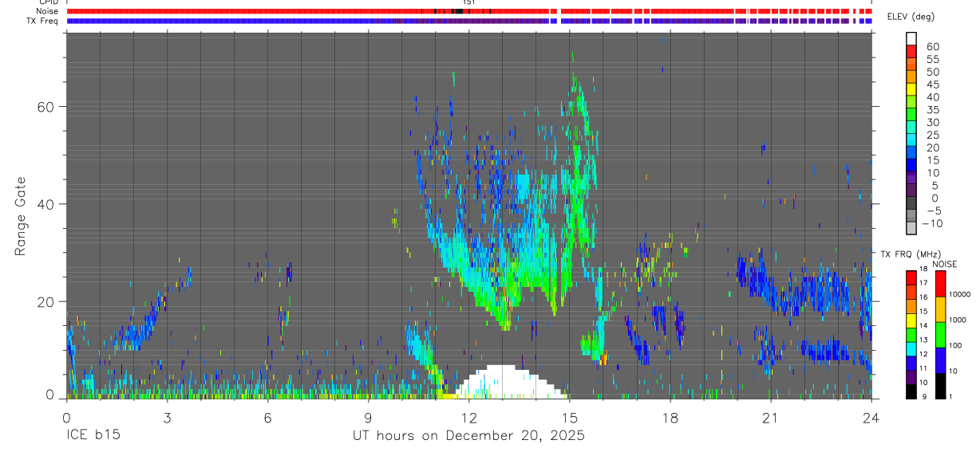Click black 1–10 swatch in NOISE colorbar
Screen dimensions: 980x452
pos(940,386)
